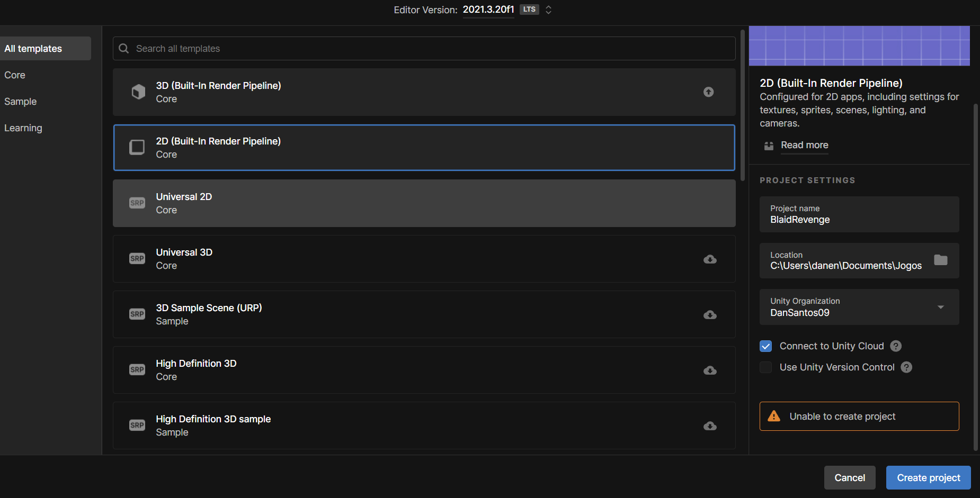Click the 2D Built-In template square icon
The width and height of the screenshot is (980, 498).
pos(137,147)
